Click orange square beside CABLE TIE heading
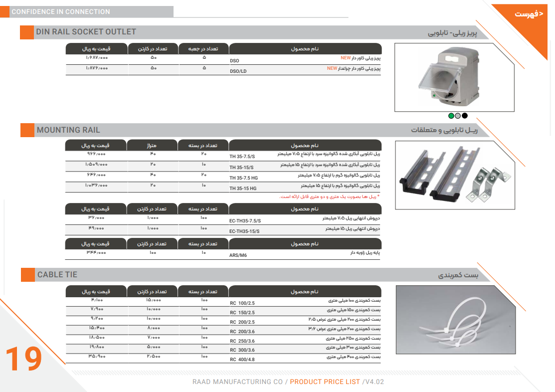Screen dimensions: 555x392 (27, 275)
